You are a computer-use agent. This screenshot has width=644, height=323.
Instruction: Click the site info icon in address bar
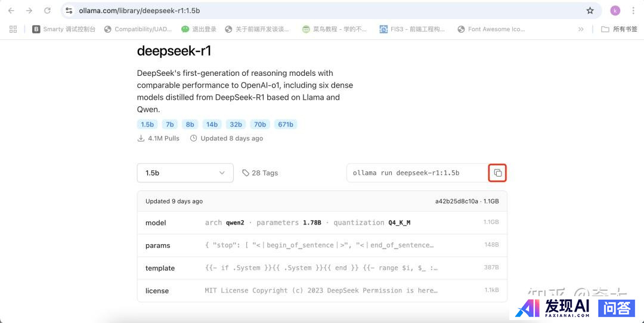69,11
